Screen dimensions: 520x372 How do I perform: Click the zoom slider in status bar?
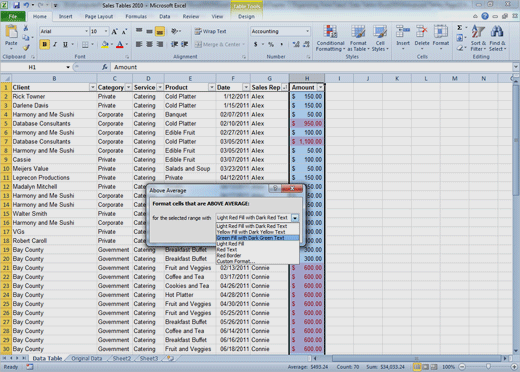pyautogui.click(x=488, y=367)
